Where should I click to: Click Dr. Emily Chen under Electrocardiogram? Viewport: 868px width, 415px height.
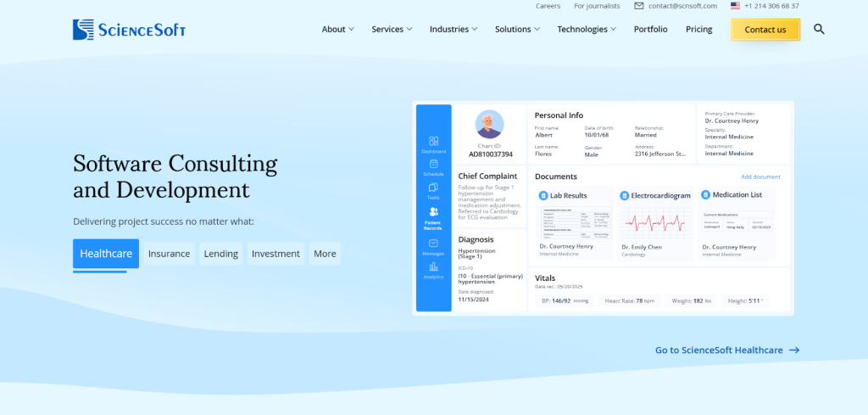click(641, 247)
